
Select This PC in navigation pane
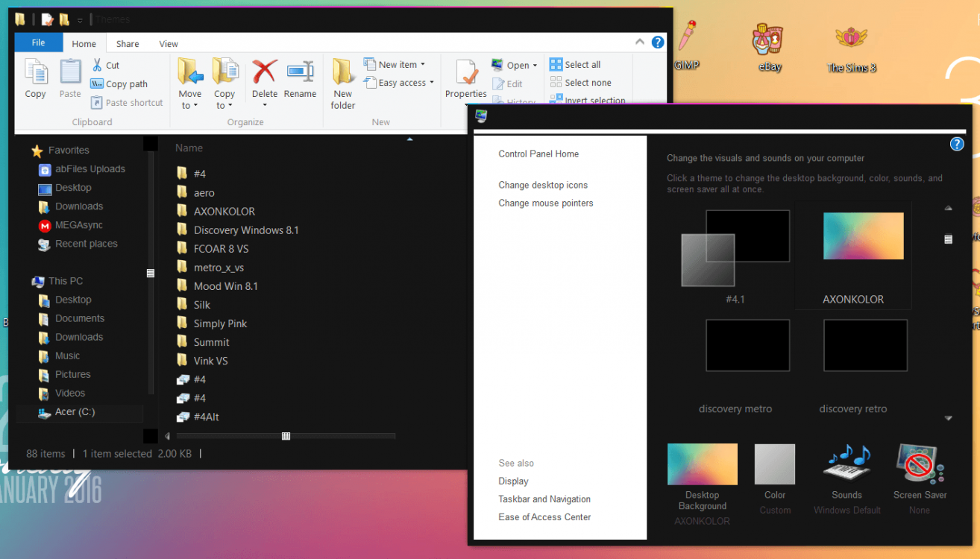[x=66, y=281]
